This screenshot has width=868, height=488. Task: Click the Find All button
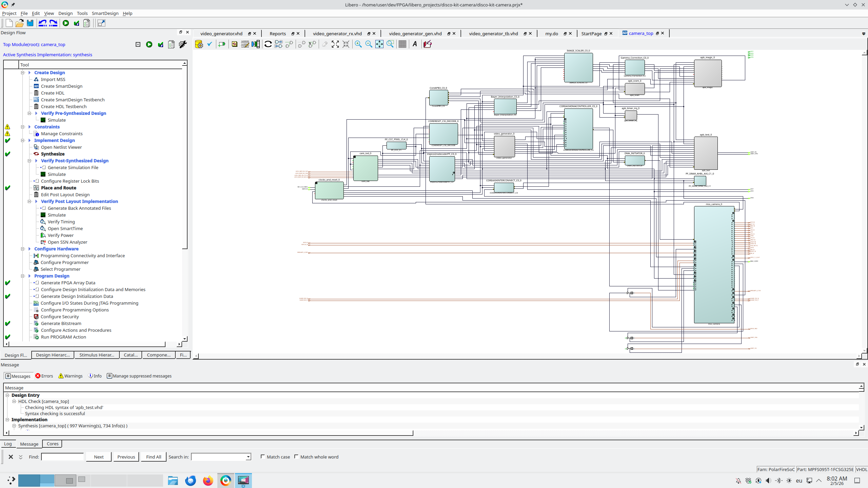[153, 457]
